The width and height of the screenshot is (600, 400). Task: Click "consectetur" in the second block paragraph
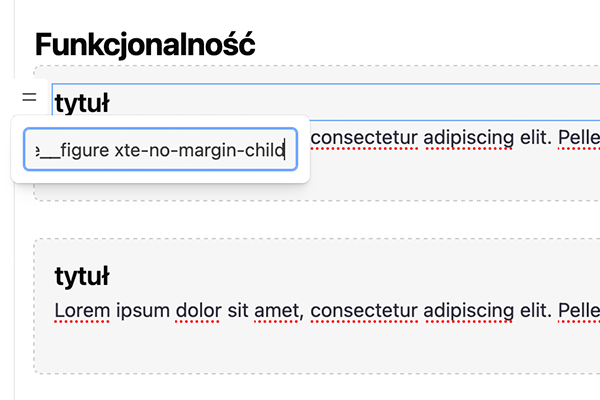pos(365,310)
